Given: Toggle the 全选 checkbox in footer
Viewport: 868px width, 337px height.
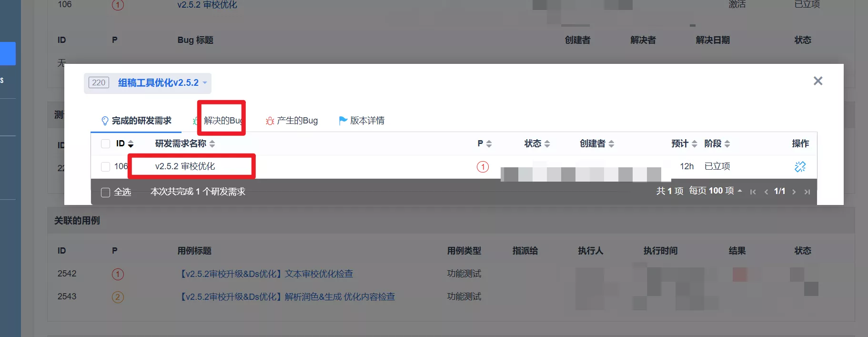Looking at the screenshot, I should [106, 193].
